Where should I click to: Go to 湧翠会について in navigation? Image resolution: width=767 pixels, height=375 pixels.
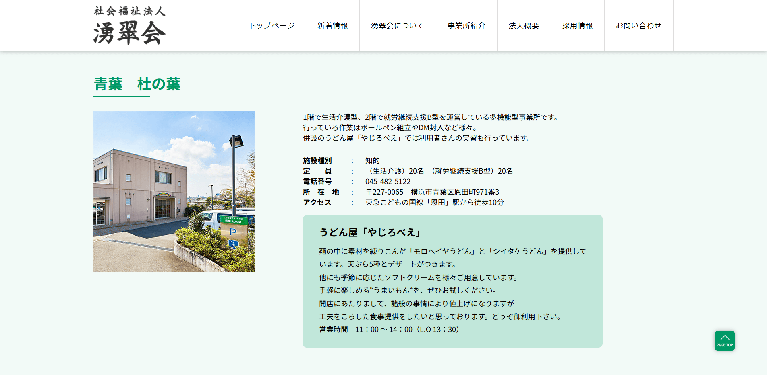coord(396,26)
